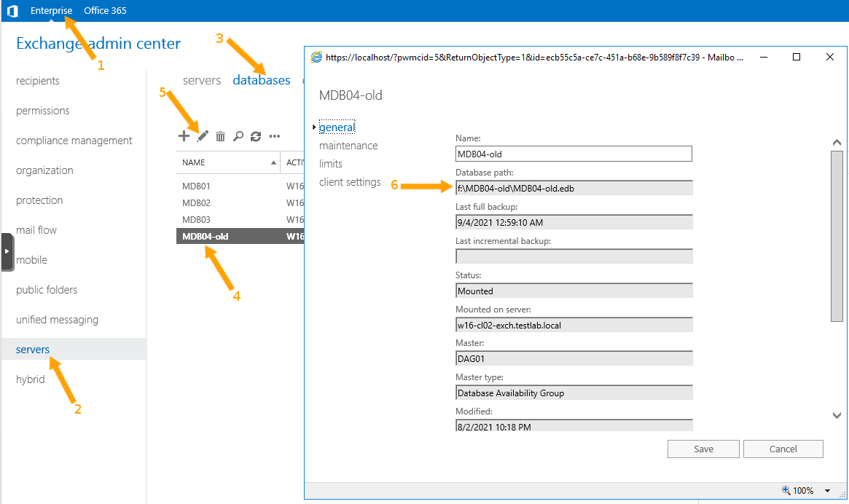849x504 pixels.
Task: Select the MDB03 database row
Action: click(240, 219)
